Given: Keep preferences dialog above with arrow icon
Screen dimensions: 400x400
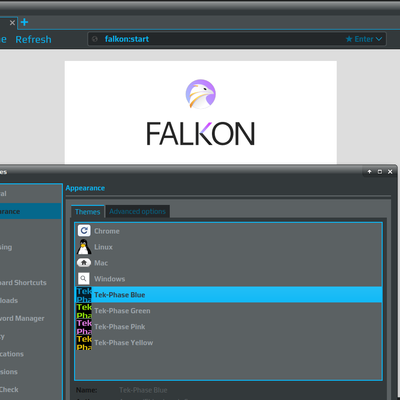Looking at the screenshot, I should pyautogui.click(x=369, y=172).
